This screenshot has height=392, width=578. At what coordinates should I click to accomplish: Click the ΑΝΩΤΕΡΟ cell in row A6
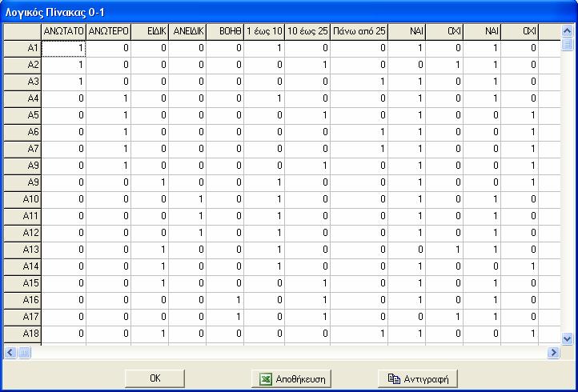click(x=109, y=133)
